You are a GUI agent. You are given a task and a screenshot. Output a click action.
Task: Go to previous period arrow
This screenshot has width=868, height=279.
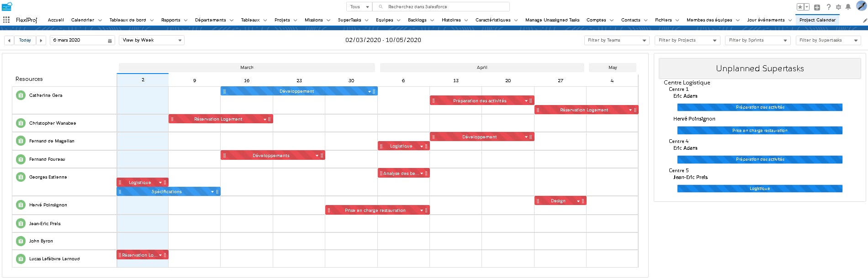pyautogui.click(x=9, y=40)
